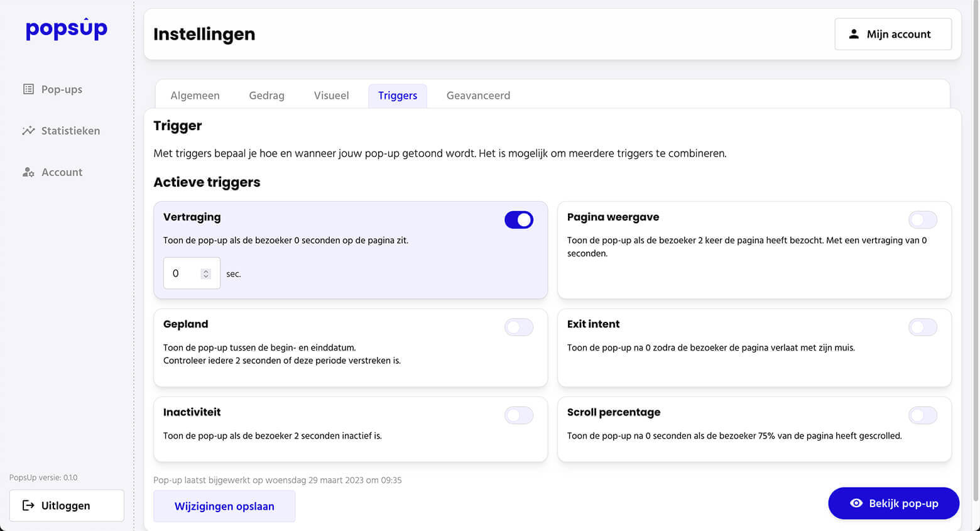Click the eye icon on Bekijk pop-up
Image resolution: width=980 pixels, height=531 pixels.
[856, 503]
